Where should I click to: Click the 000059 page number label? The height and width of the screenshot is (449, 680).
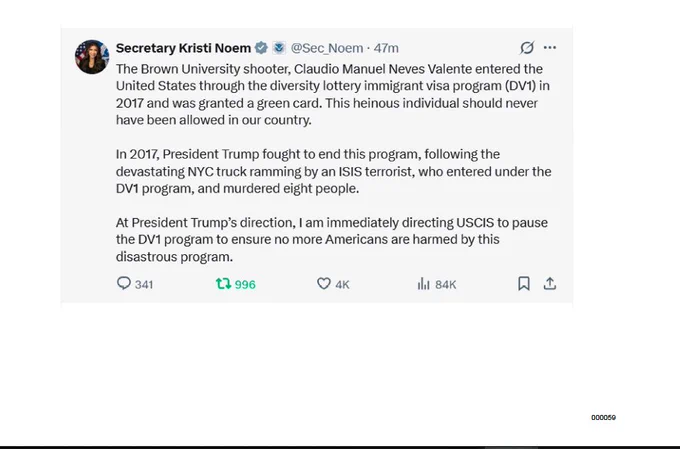click(x=603, y=417)
